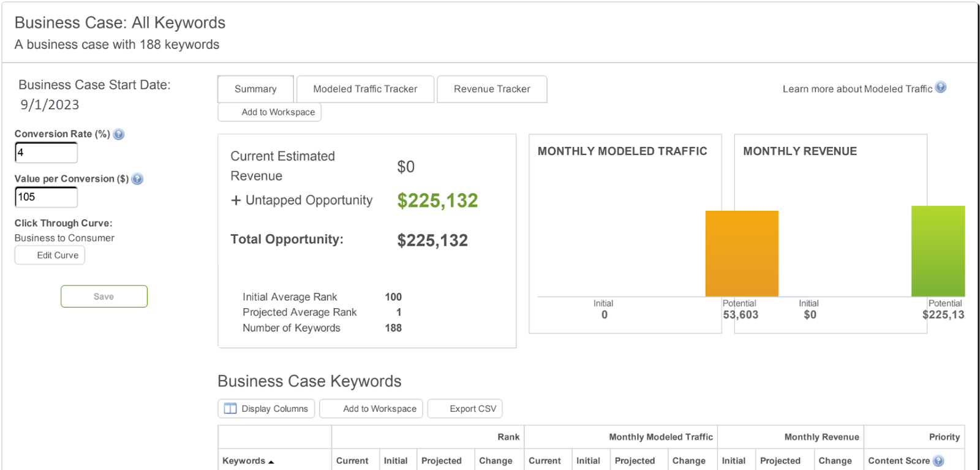Click the green Potential revenue bar

938,251
